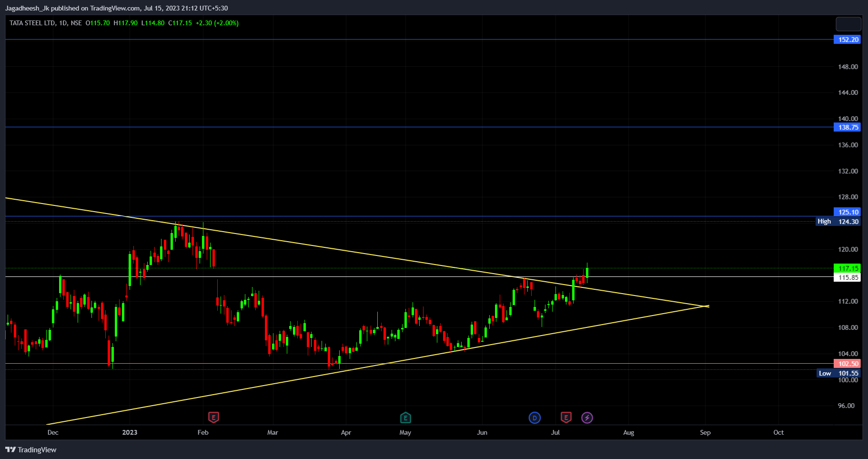Click the TradingView logo at bottom left
The height and width of the screenshot is (459, 868).
pos(31,449)
